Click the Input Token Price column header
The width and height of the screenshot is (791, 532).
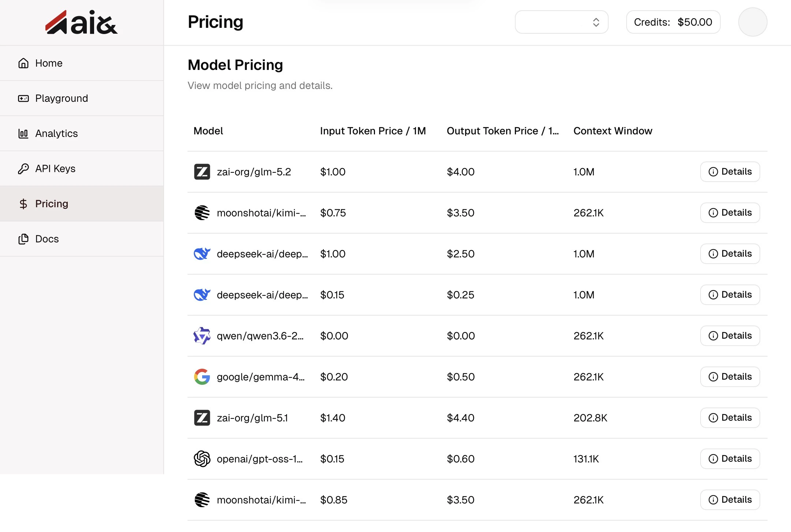(x=373, y=131)
